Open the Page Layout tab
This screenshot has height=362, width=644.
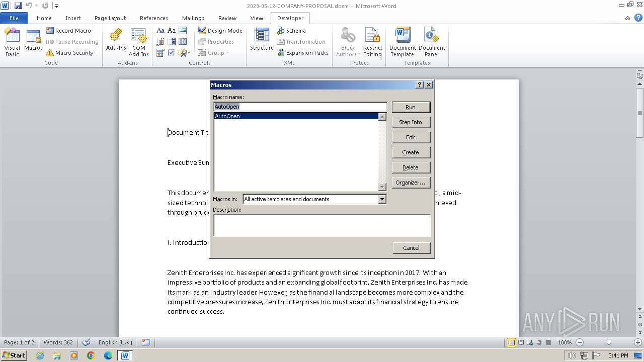click(x=110, y=18)
